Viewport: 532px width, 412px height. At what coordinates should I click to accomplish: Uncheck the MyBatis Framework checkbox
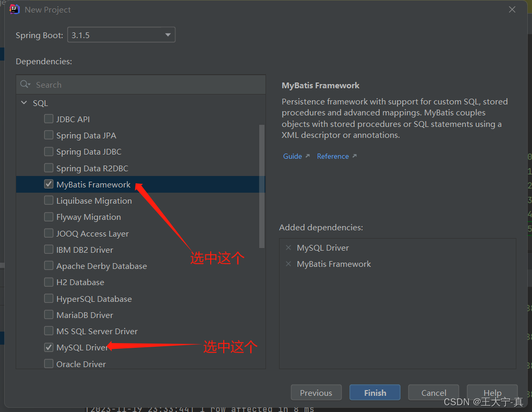pos(49,184)
